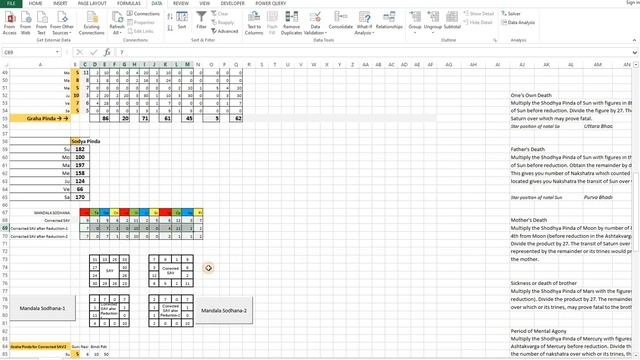Click the From Text icon
This screenshot has width=640, height=360.
coord(42,23)
